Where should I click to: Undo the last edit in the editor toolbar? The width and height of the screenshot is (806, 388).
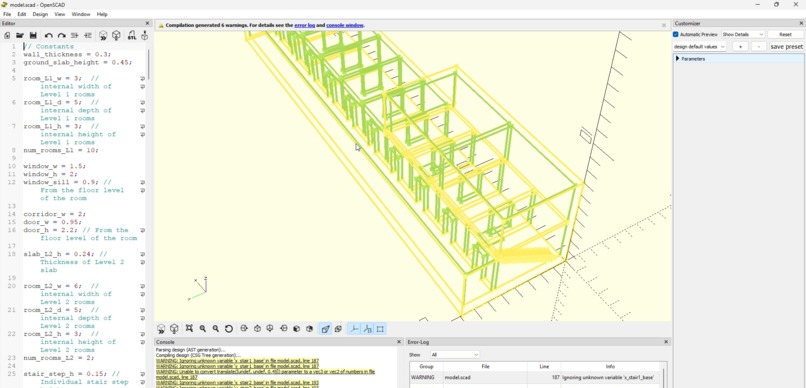[x=49, y=35]
